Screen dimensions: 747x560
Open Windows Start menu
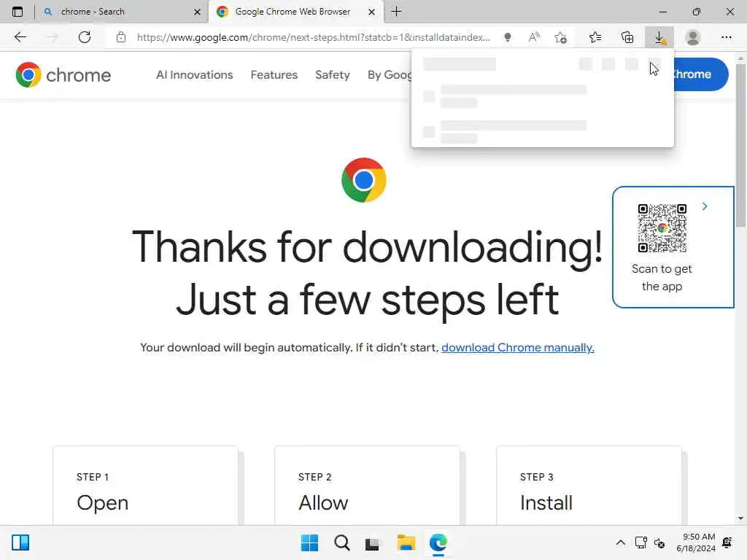click(x=309, y=542)
